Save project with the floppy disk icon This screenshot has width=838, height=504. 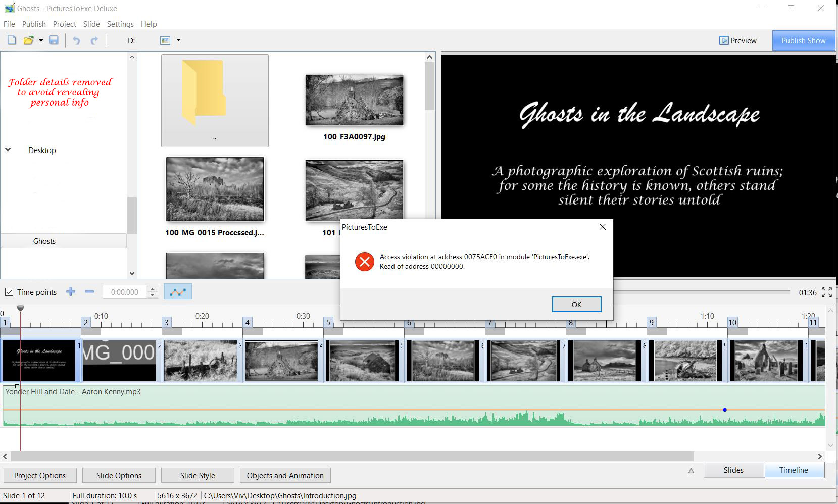[x=54, y=40]
